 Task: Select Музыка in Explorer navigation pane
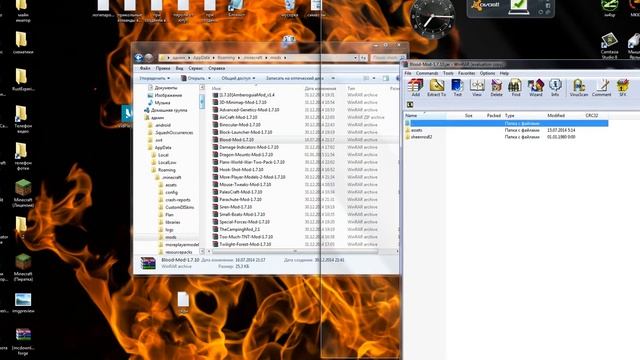(162, 102)
